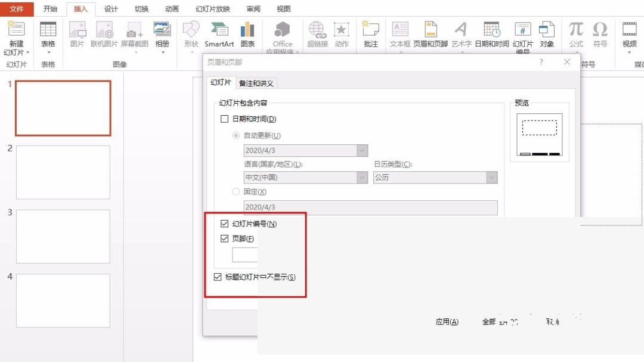
Task: Open the File (文件) tab
Action: coord(17,8)
